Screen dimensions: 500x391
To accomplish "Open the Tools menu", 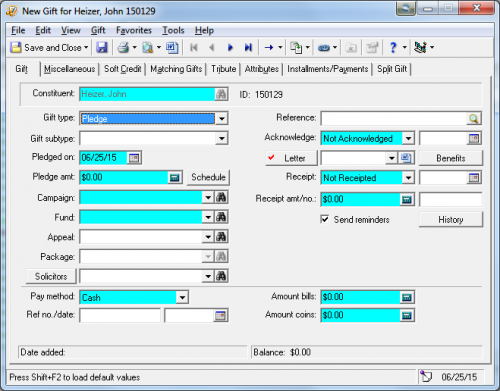I will click(x=173, y=30).
